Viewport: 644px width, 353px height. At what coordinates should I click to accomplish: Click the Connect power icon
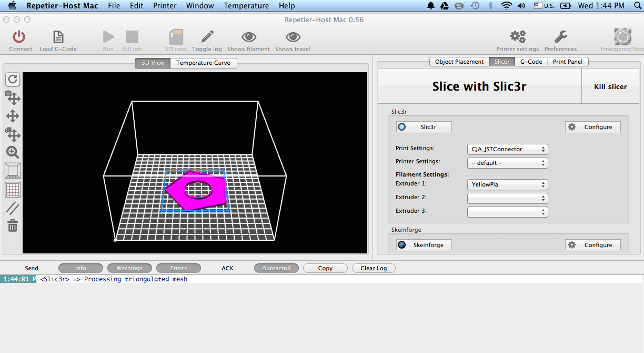coord(19,37)
